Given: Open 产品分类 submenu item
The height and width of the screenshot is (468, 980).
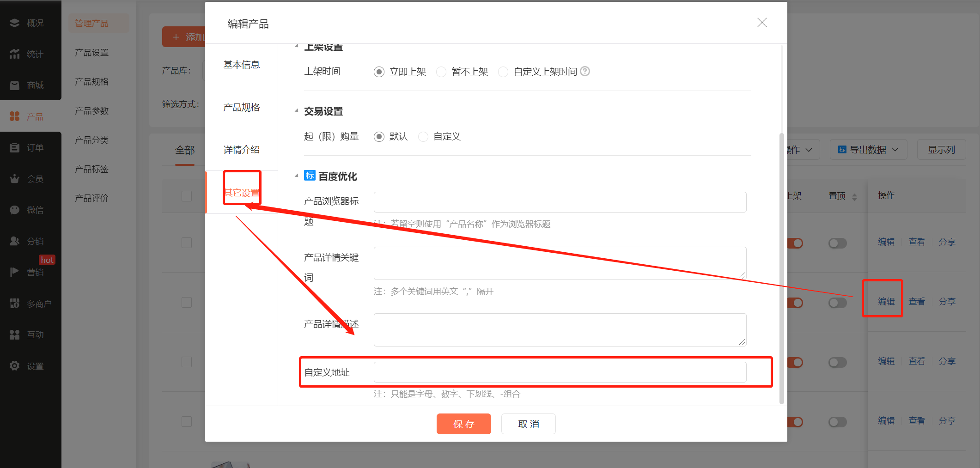Looking at the screenshot, I should 91,140.
